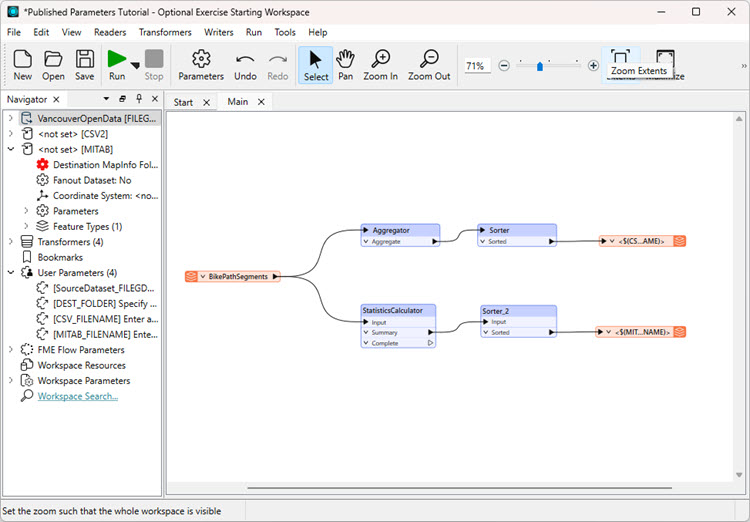Viewport: 750px width, 522px height.
Task: Select the [CSV_FILENAME] user parameter
Action: point(97,319)
